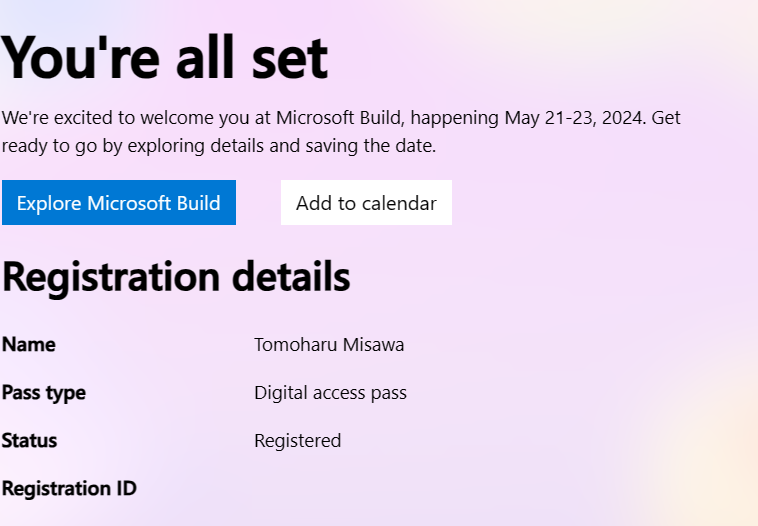Select the "Registered" status value
This screenshot has height=526, width=758.
(x=297, y=441)
